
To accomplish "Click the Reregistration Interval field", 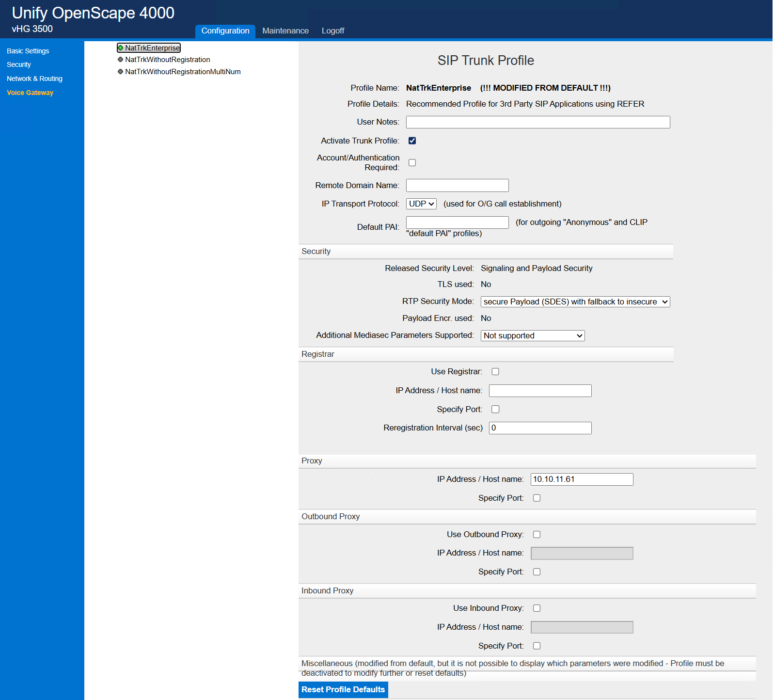I will [x=540, y=428].
